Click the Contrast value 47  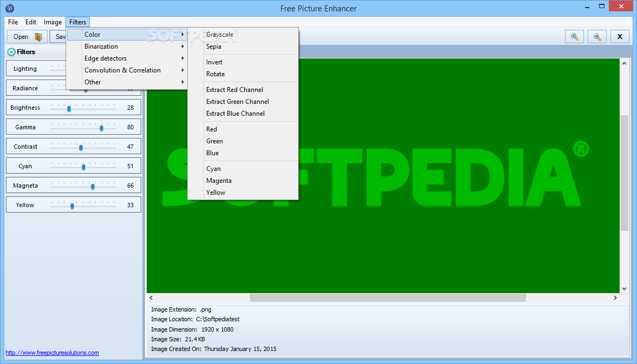point(130,147)
